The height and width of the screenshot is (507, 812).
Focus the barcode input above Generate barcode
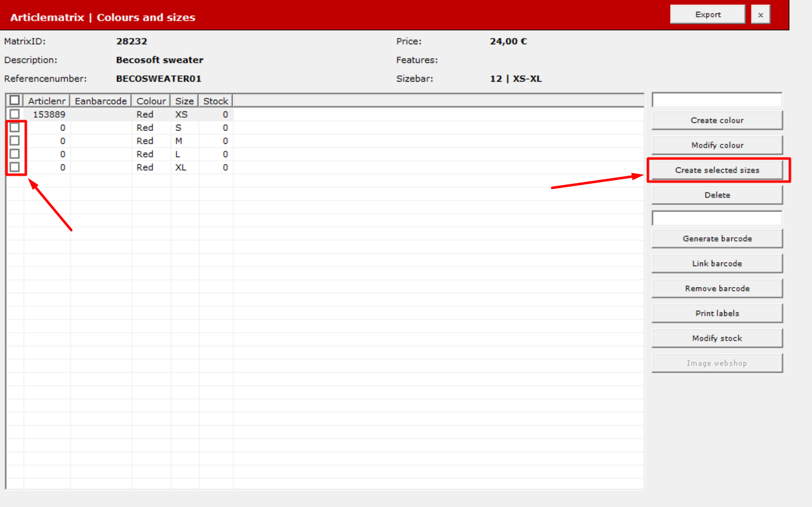717,218
